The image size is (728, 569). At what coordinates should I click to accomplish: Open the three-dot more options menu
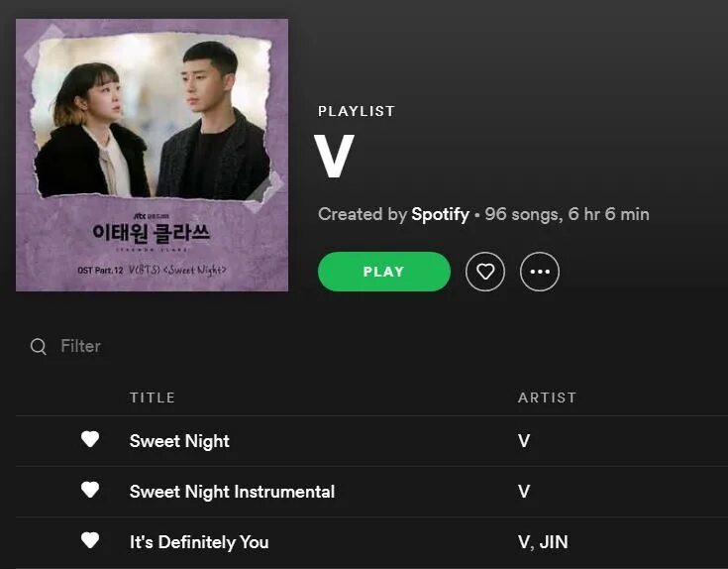point(540,272)
